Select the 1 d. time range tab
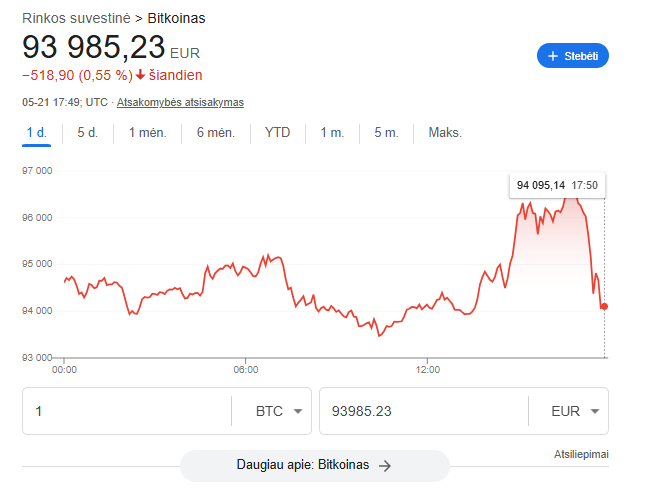This screenshot has width=651, height=489. 37,133
